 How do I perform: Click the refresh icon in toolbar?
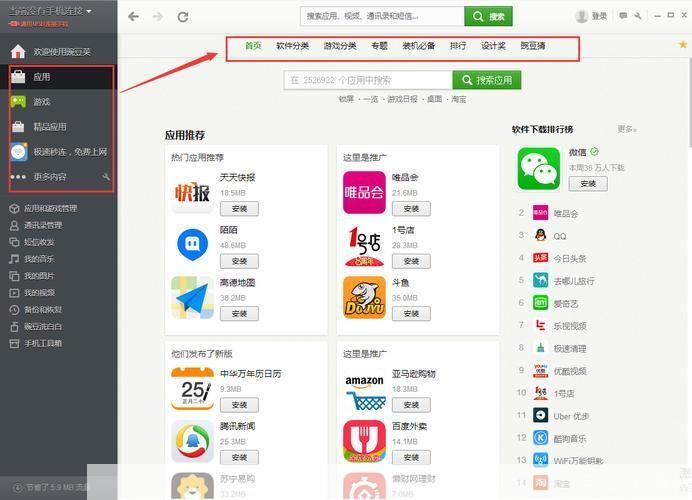(183, 17)
